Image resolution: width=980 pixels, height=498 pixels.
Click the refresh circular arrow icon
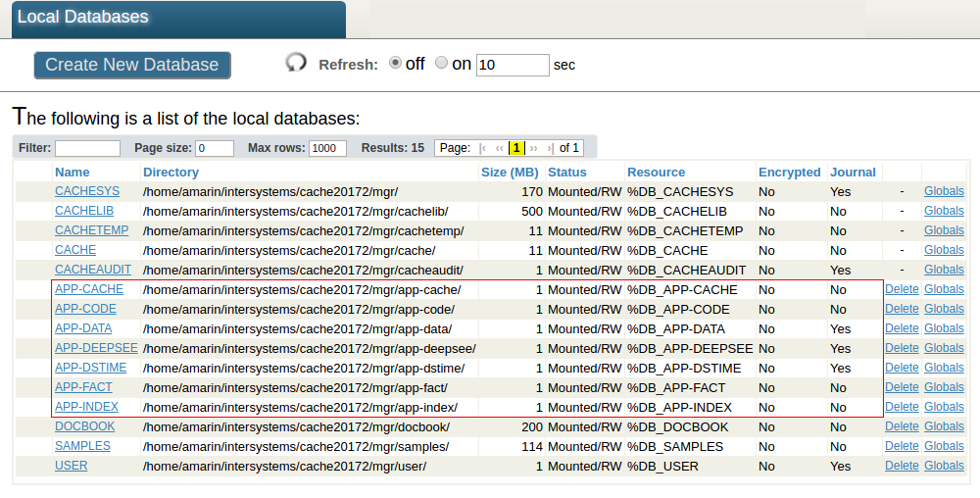pos(296,63)
